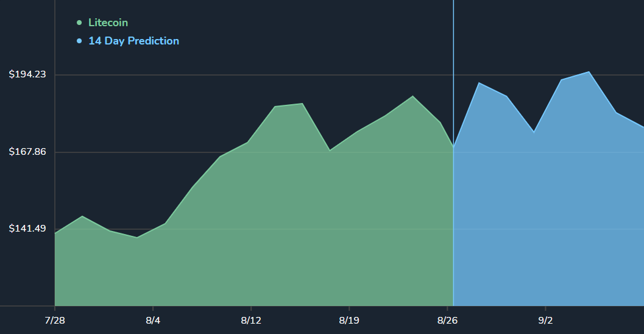The image size is (644, 334).
Task: Click the Litecoin line dip just before 8/19
Action: pyautogui.click(x=330, y=150)
